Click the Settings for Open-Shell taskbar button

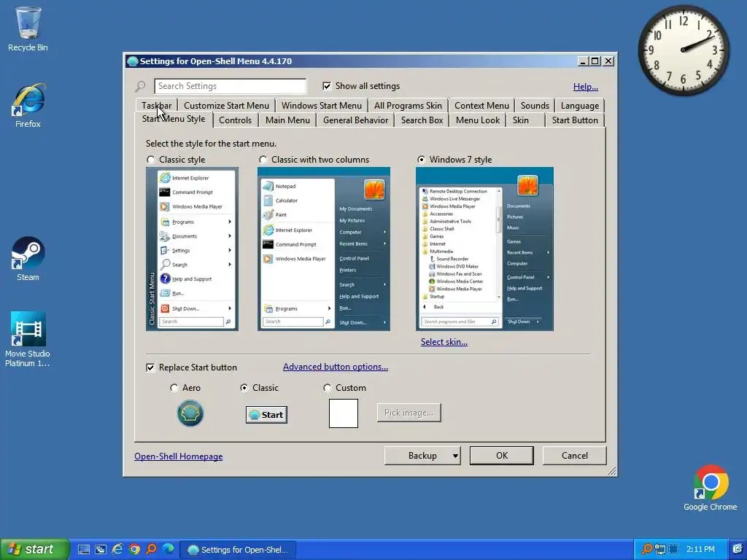pos(239,550)
